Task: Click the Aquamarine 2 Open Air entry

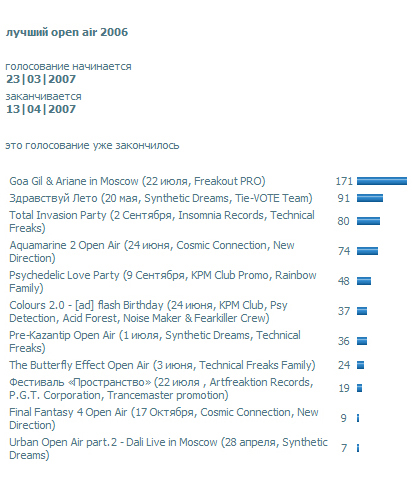Action: 152,251
